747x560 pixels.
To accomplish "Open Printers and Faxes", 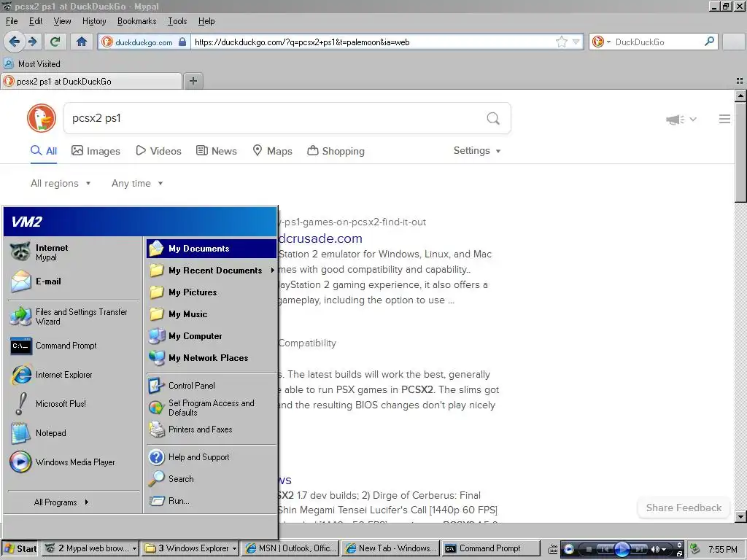I will [x=212, y=429].
